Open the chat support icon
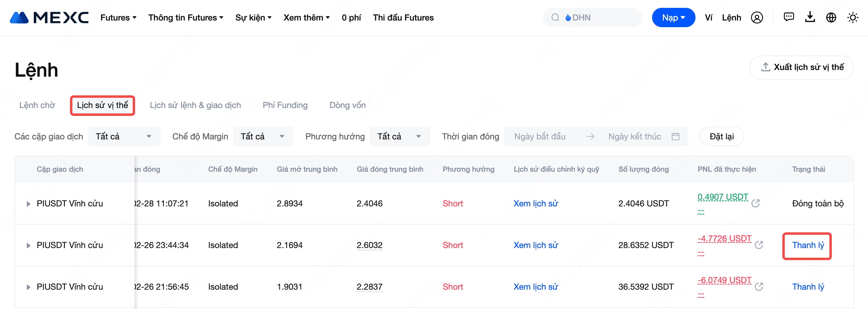Viewport: 868px width, 309px height. coord(788,17)
